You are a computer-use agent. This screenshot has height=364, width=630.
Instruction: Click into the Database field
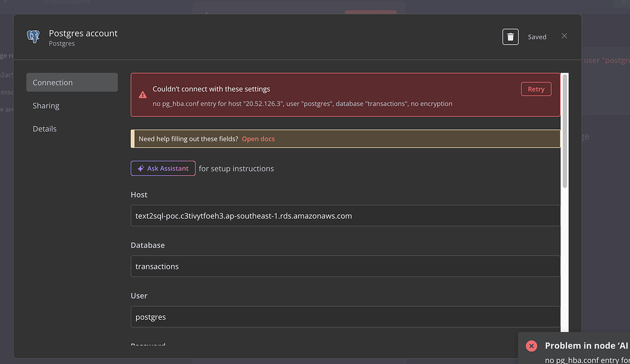click(345, 266)
